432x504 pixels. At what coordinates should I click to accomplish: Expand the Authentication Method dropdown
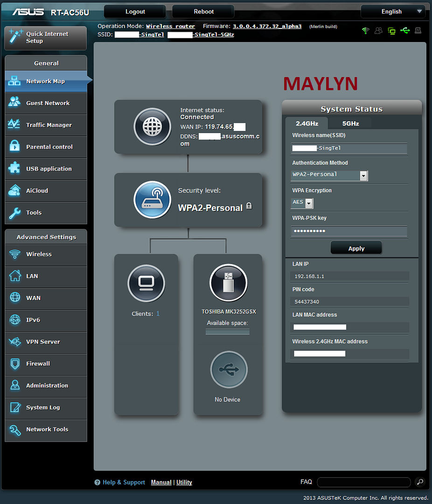(363, 175)
